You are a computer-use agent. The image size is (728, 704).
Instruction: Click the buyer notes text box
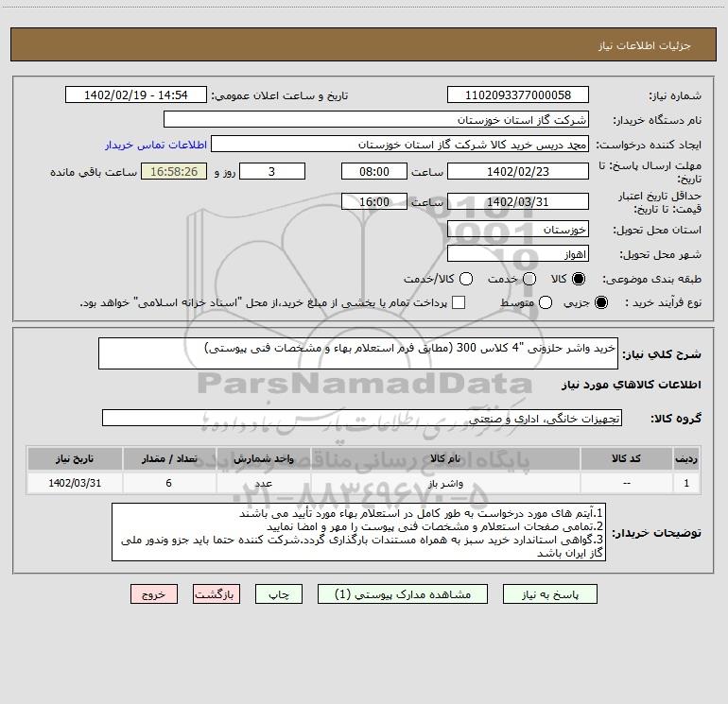(x=359, y=532)
